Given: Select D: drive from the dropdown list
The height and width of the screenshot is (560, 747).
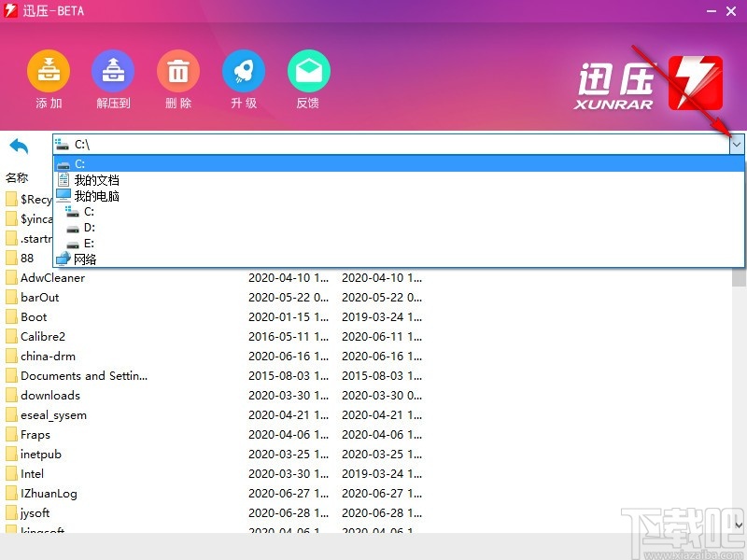Looking at the screenshot, I should click(89, 227).
